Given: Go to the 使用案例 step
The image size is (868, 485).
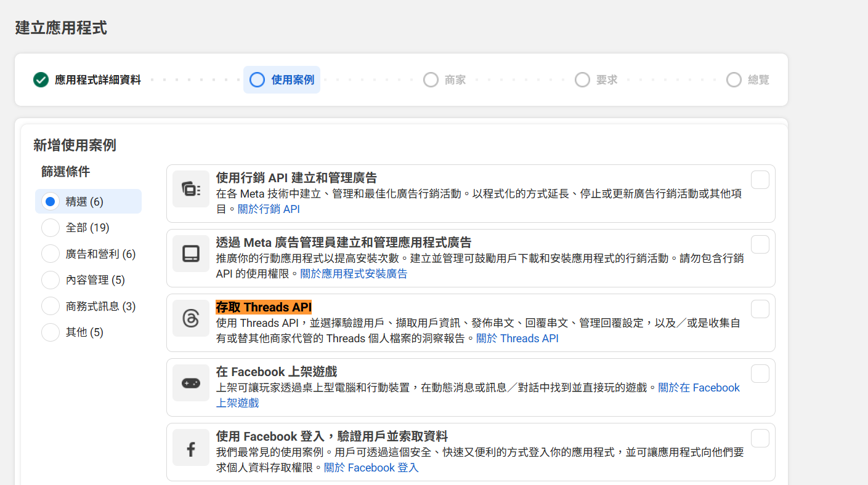Looking at the screenshot, I should (282, 80).
